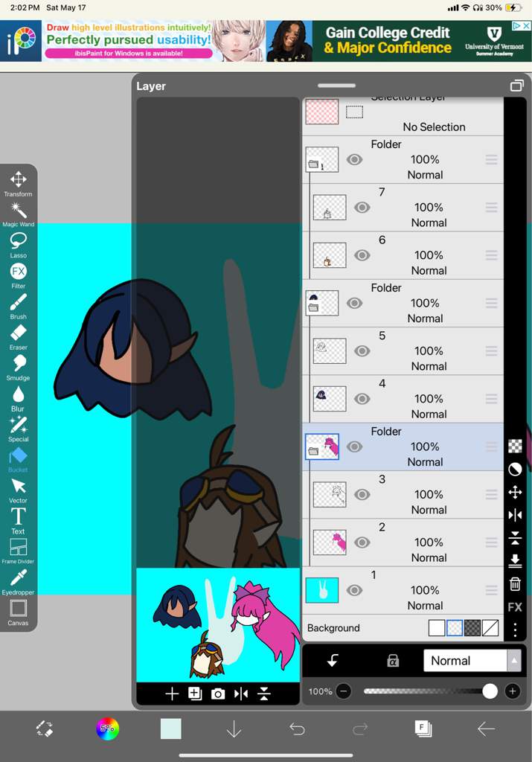The image size is (532, 762).
Task: Click the undo arrow
Action: (297, 729)
